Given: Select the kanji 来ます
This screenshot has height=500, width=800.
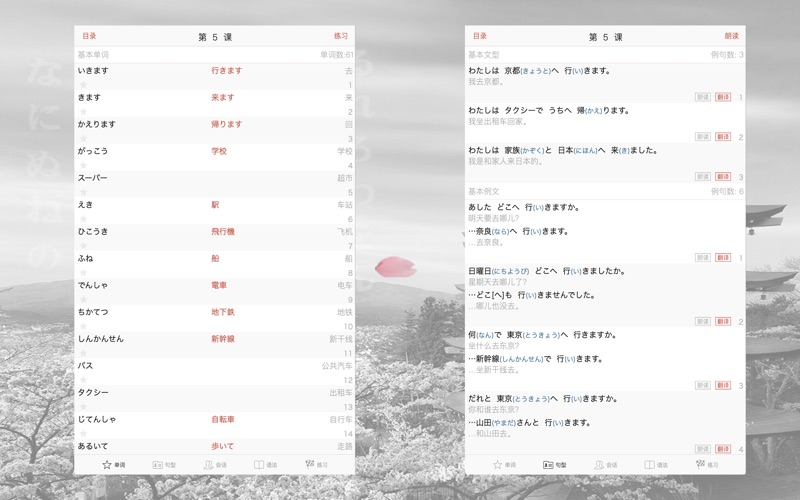Looking at the screenshot, I should point(222,97).
